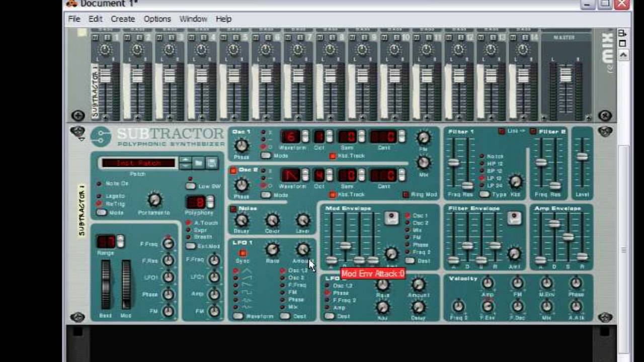The width and height of the screenshot is (644, 362).
Task: Open the Create menu
Action: (x=123, y=19)
